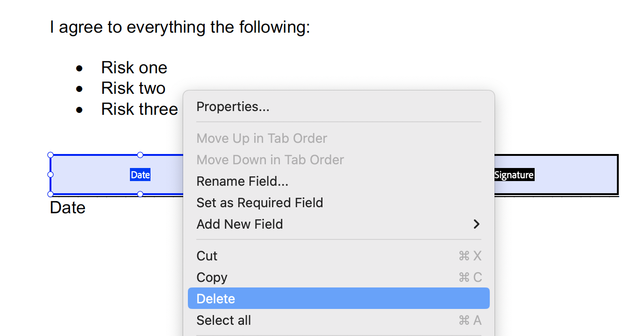Select the Signature form field
The width and height of the screenshot is (644, 336).
[x=556, y=175]
